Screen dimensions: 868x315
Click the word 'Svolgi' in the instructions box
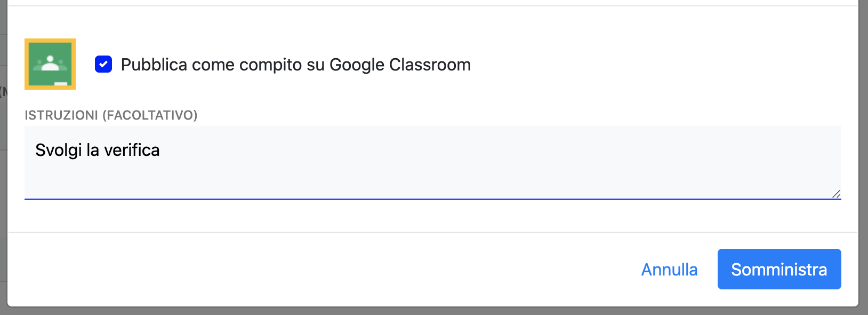pos(59,151)
